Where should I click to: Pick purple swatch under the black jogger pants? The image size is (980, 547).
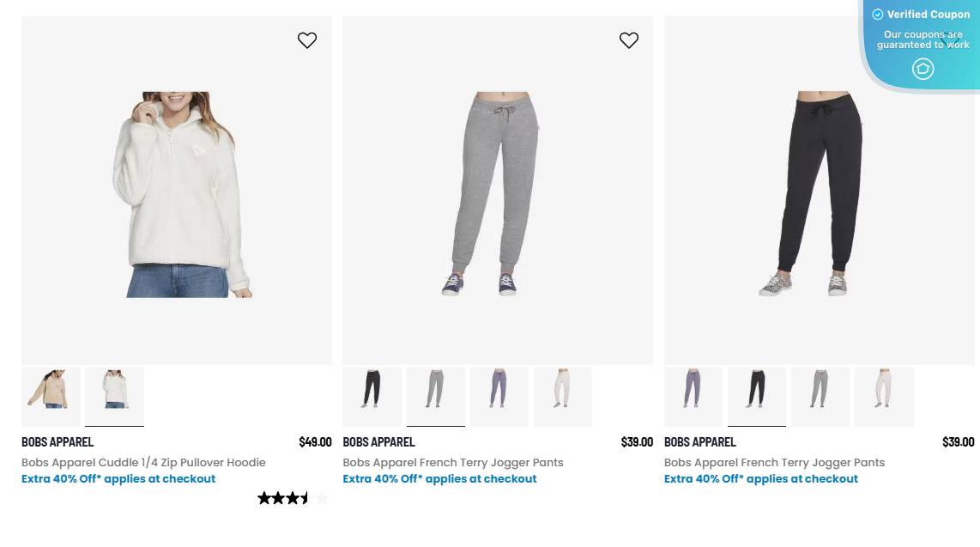[693, 397]
